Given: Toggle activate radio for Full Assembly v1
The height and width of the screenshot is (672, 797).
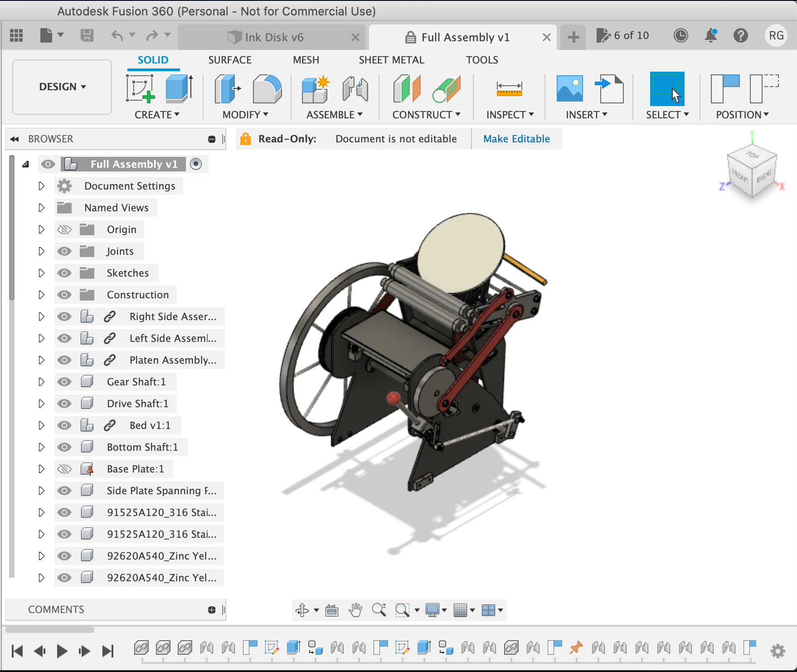Looking at the screenshot, I should tap(196, 164).
